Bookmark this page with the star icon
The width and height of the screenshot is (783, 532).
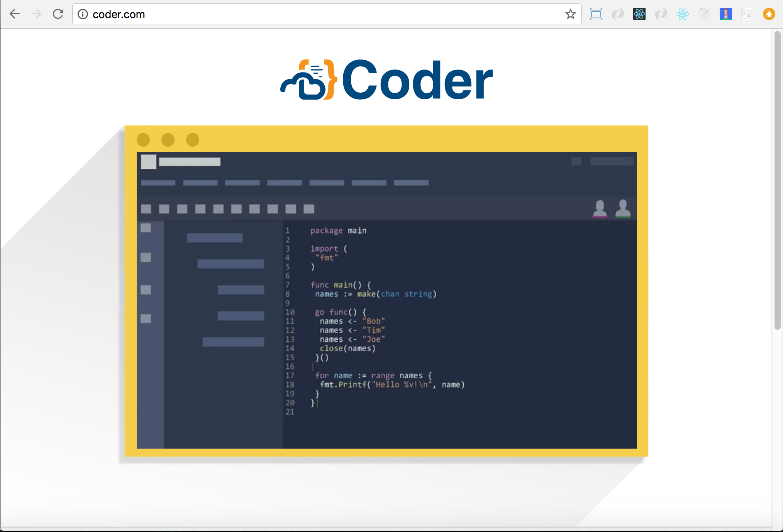click(570, 14)
